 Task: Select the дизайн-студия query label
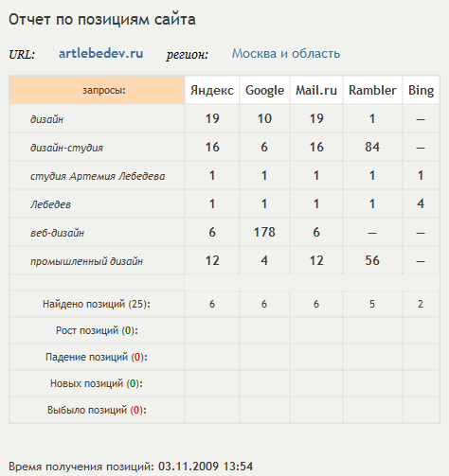point(66,148)
